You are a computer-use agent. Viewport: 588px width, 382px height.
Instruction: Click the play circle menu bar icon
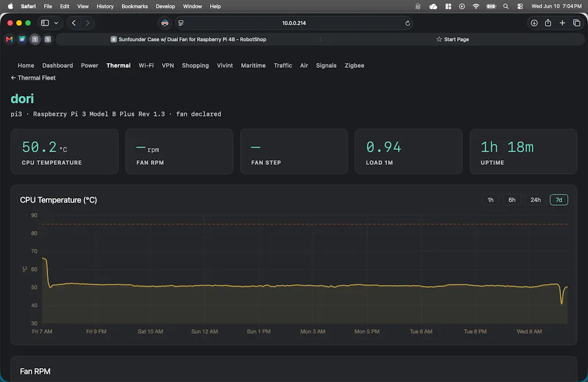click(462, 6)
